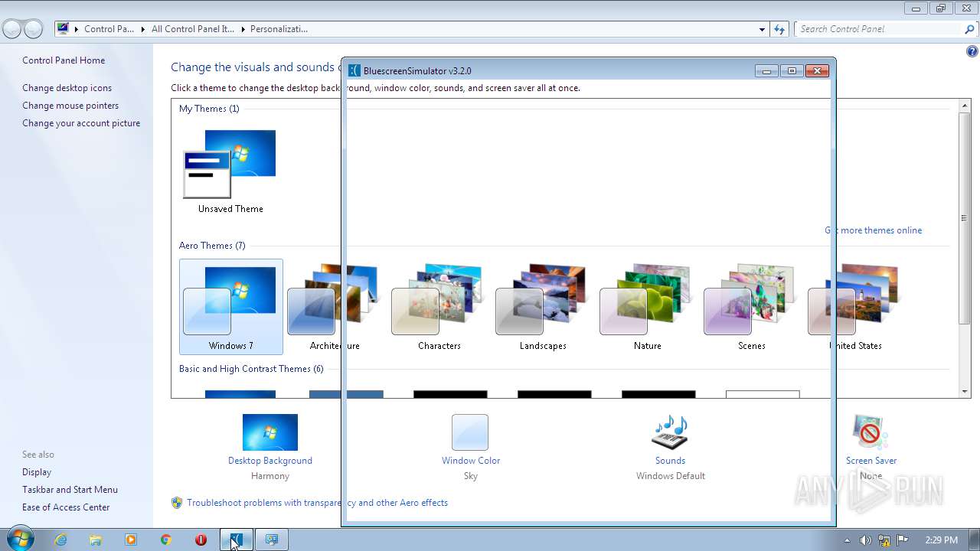This screenshot has height=551, width=980.
Task: Close the BluescreenSimulator window
Action: [x=817, y=70]
